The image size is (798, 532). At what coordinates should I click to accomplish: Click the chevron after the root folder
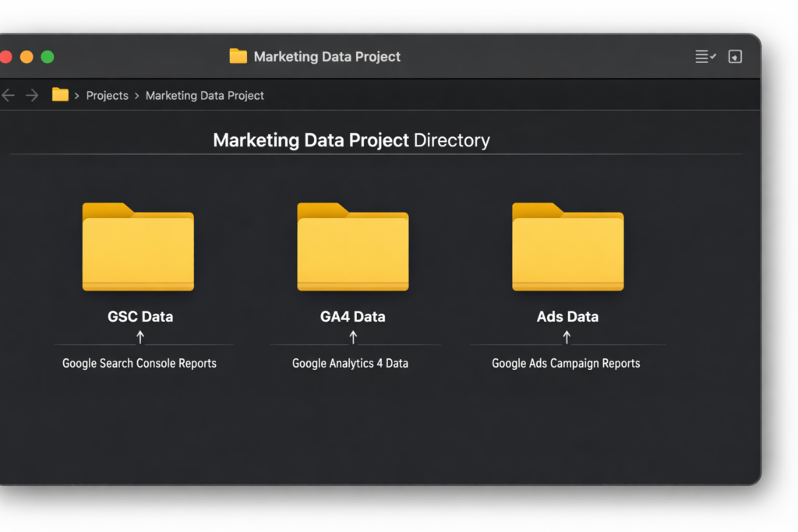tap(78, 95)
